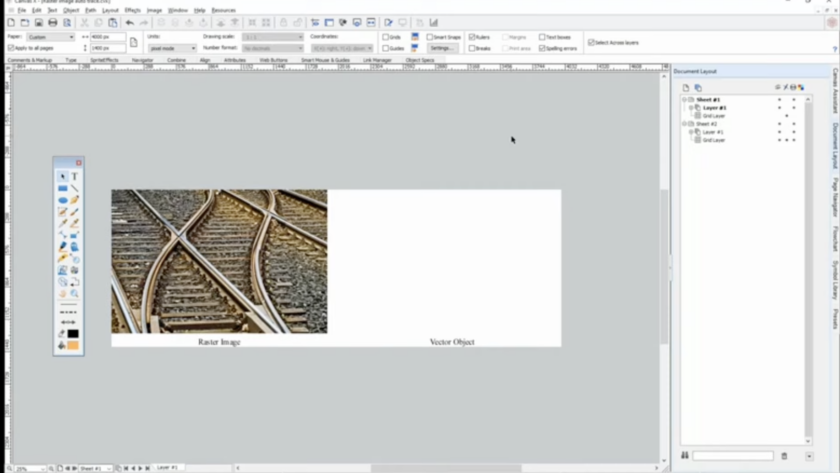
Task: Toggle the Rulers checkbox
Action: pyautogui.click(x=472, y=37)
